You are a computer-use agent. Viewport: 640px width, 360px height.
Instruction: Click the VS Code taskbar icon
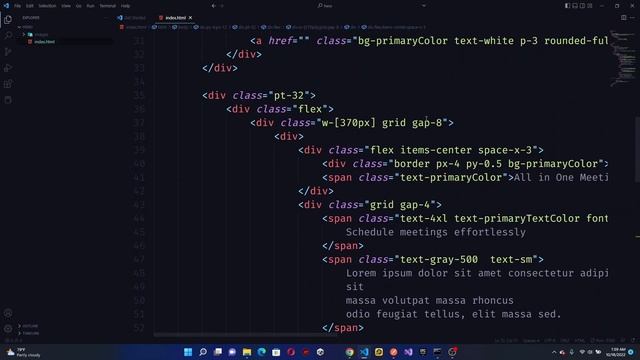click(364, 352)
